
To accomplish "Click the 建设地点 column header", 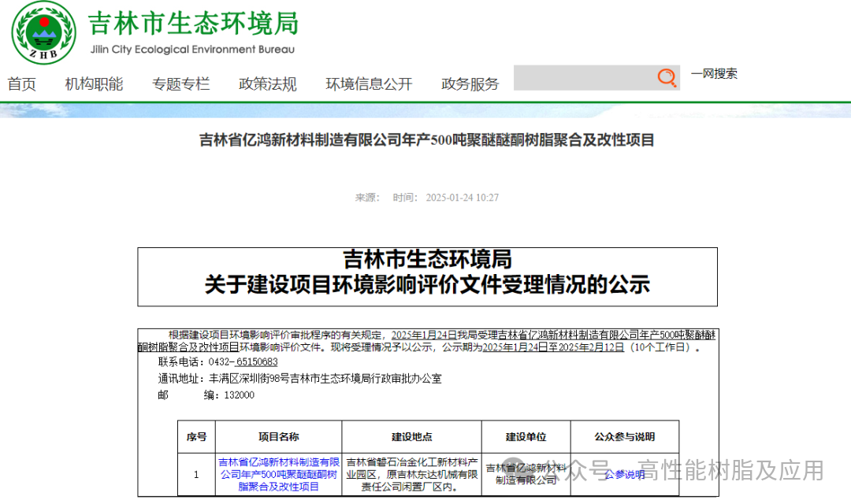I will (x=412, y=437).
